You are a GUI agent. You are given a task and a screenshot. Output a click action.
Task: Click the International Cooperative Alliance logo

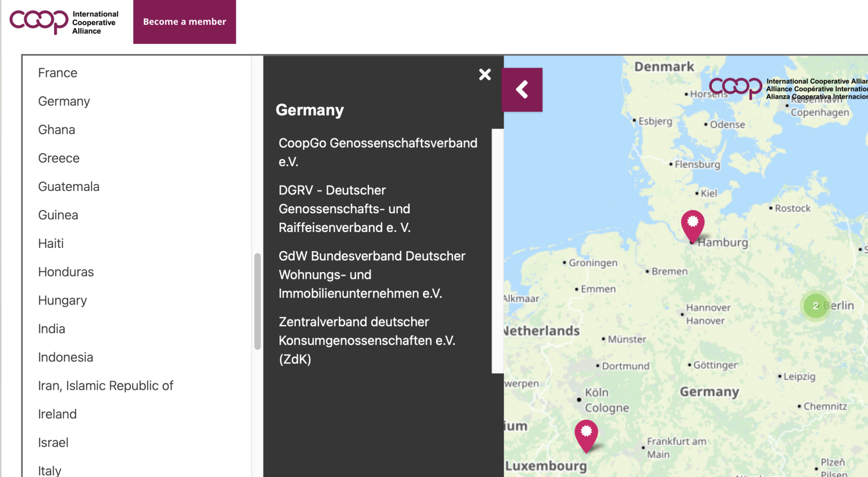[x=64, y=22]
